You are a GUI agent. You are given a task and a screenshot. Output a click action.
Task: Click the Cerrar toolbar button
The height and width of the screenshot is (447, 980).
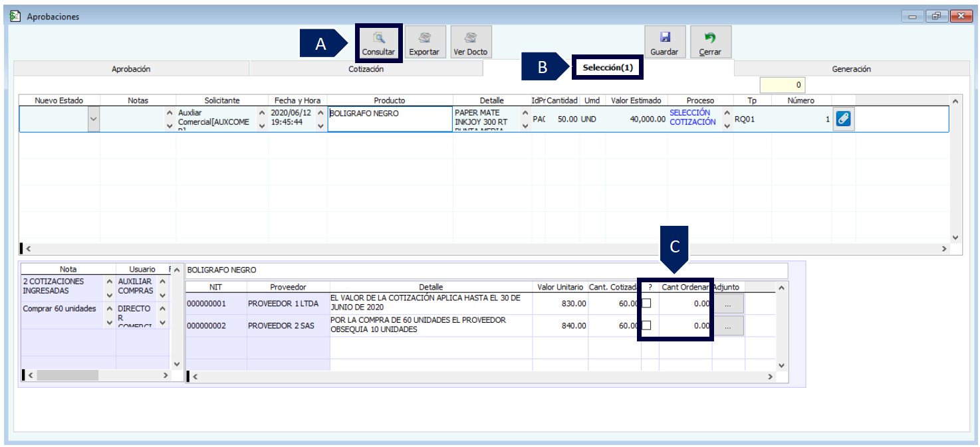click(x=710, y=43)
